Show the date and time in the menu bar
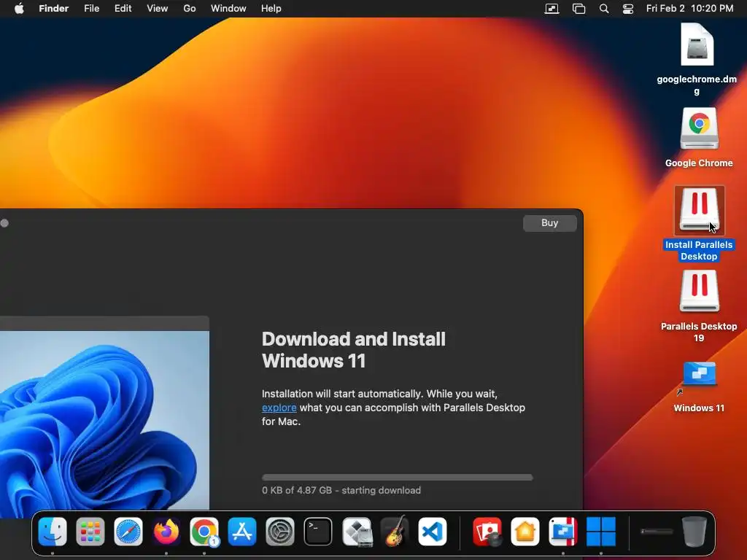The image size is (747, 560). coord(689,9)
